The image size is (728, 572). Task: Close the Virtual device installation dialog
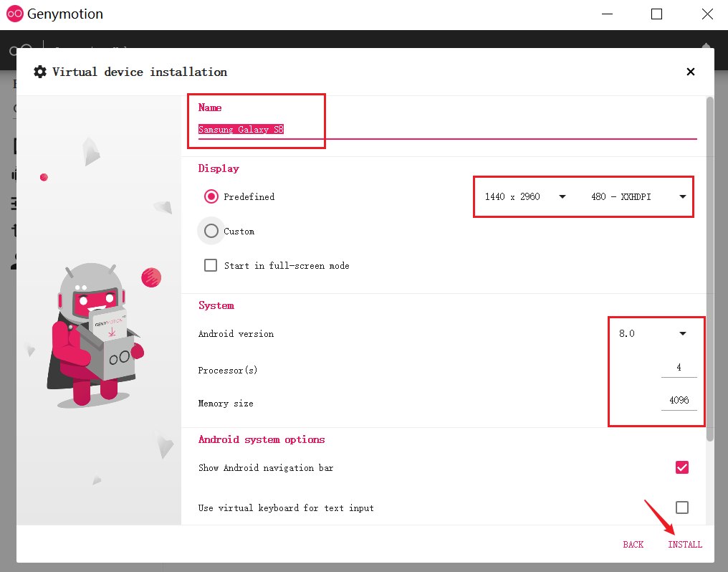(x=691, y=72)
